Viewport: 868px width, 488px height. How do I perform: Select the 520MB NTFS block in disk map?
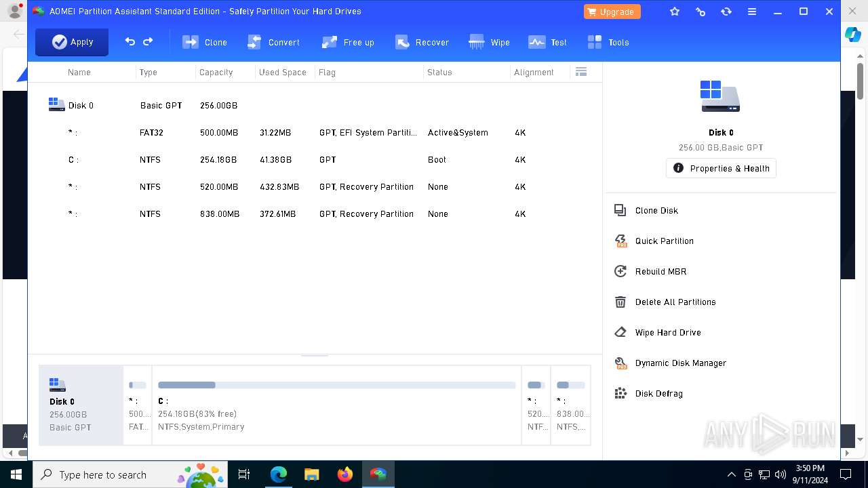click(536, 405)
